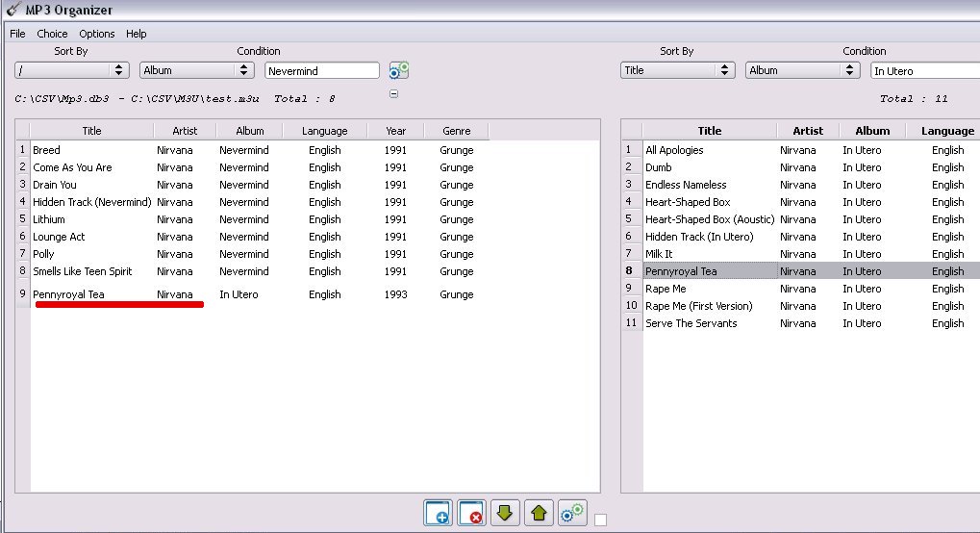Sort left list by Title column header
Image resolution: width=980 pixels, height=533 pixels.
pyautogui.click(x=92, y=131)
